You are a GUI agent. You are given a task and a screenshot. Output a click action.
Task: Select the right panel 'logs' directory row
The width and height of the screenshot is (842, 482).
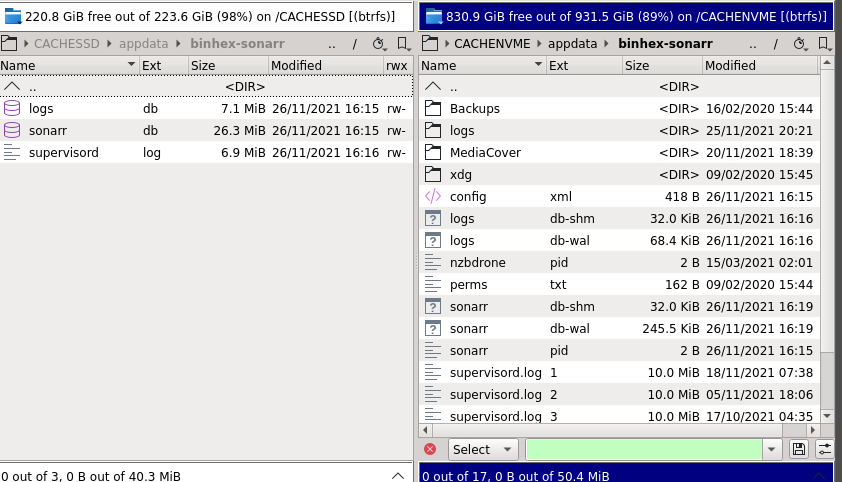(620, 130)
